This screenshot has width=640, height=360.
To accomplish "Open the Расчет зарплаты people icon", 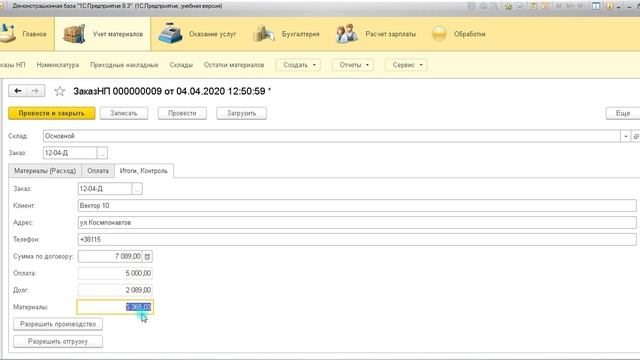I will click(347, 34).
